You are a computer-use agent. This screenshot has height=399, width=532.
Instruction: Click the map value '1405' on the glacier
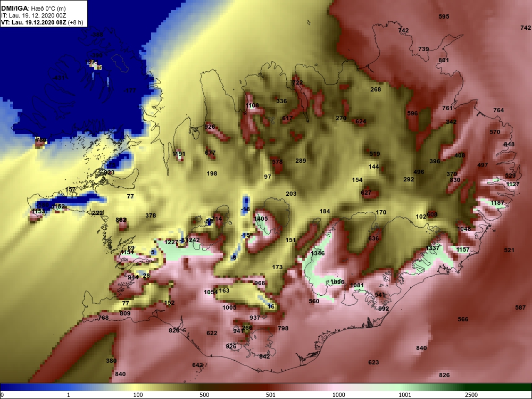tap(261, 219)
